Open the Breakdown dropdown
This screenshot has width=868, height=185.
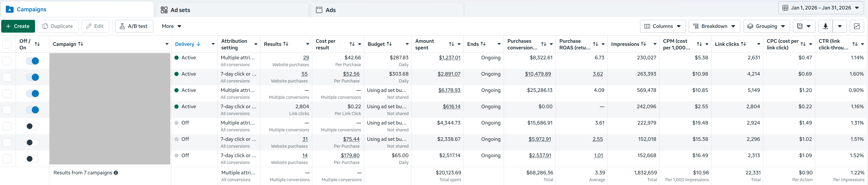tap(714, 26)
